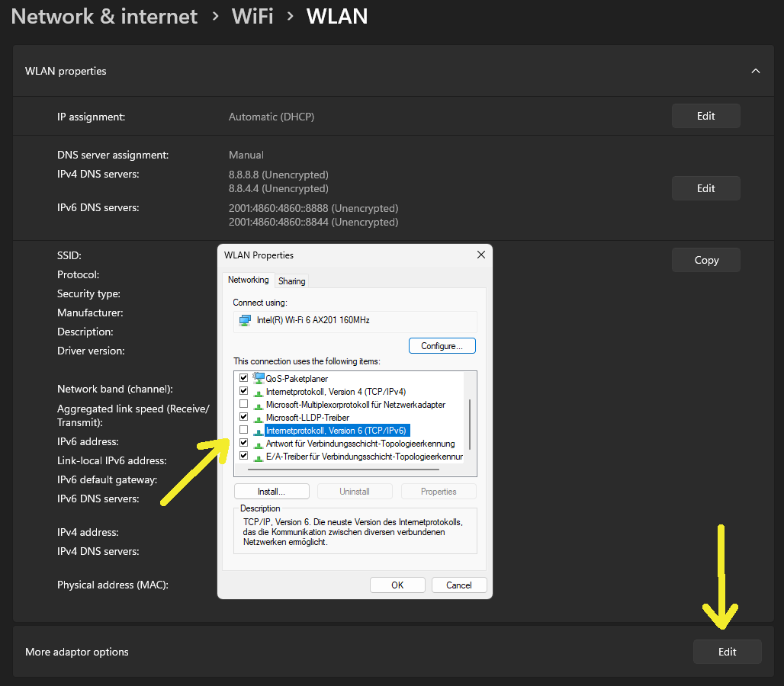The image size is (784, 686).
Task: Click the TCP/IPv6 protocol icon
Action: [x=259, y=431]
